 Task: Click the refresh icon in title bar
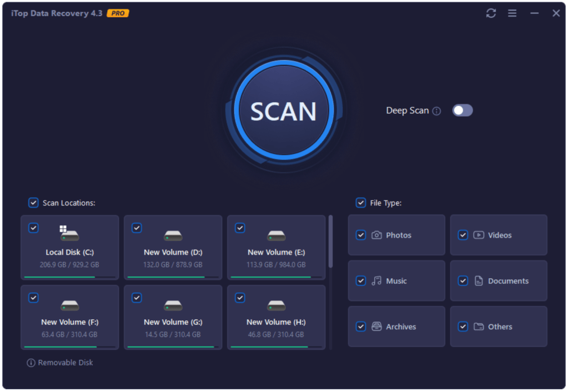pos(491,13)
